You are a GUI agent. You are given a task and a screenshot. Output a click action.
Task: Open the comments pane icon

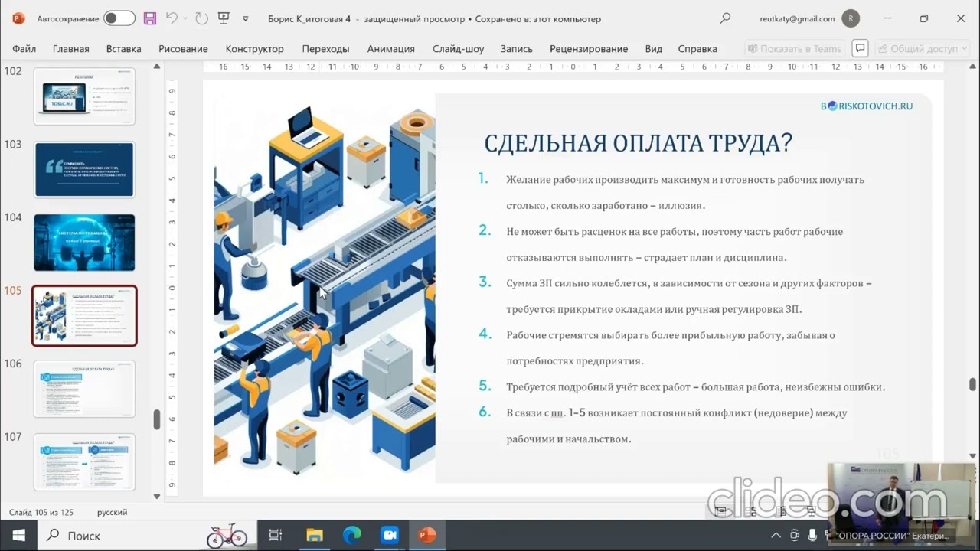coord(861,48)
